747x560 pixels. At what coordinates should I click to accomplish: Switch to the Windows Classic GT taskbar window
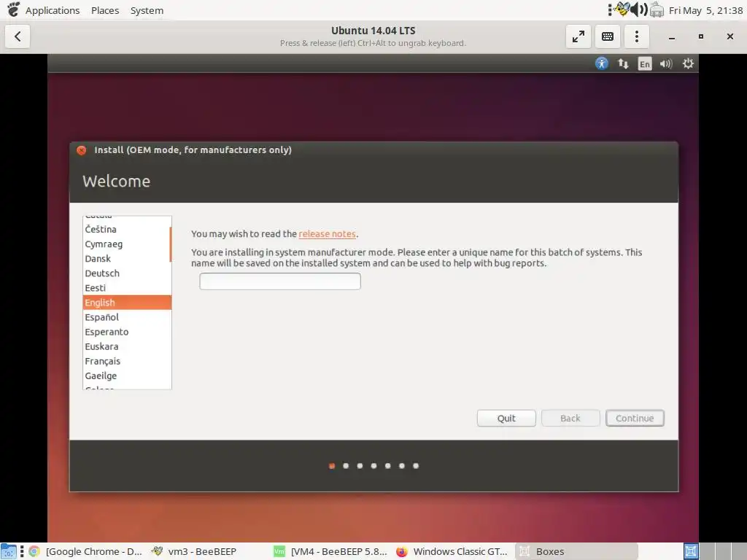pyautogui.click(x=452, y=551)
